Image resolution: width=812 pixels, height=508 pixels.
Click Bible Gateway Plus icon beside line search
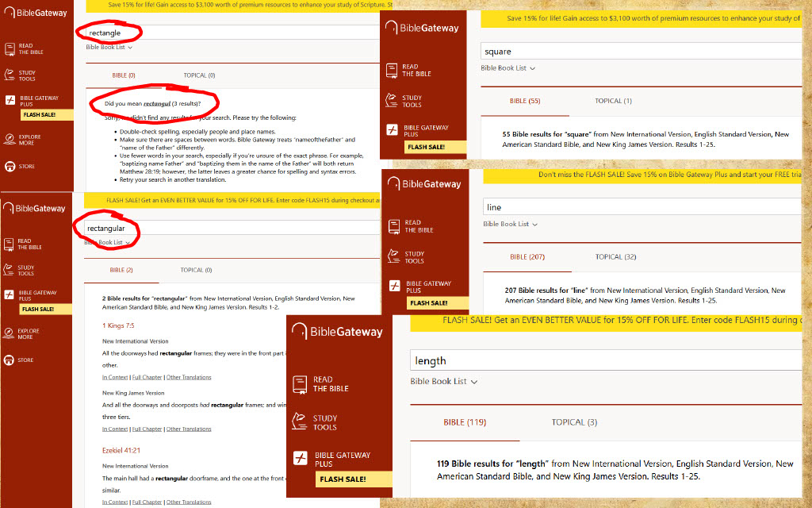[x=394, y=287]
